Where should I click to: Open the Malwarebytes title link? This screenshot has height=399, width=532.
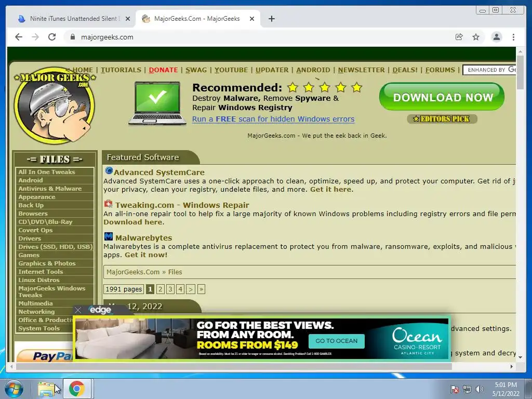(x=143, y=238)
